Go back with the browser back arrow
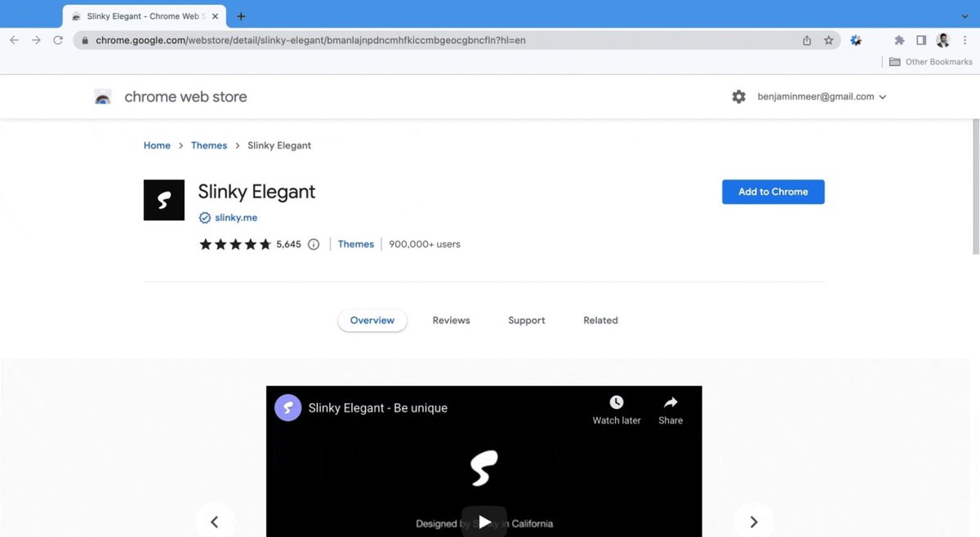The height and width of the screenshot is (537, 980). point(14,40)
